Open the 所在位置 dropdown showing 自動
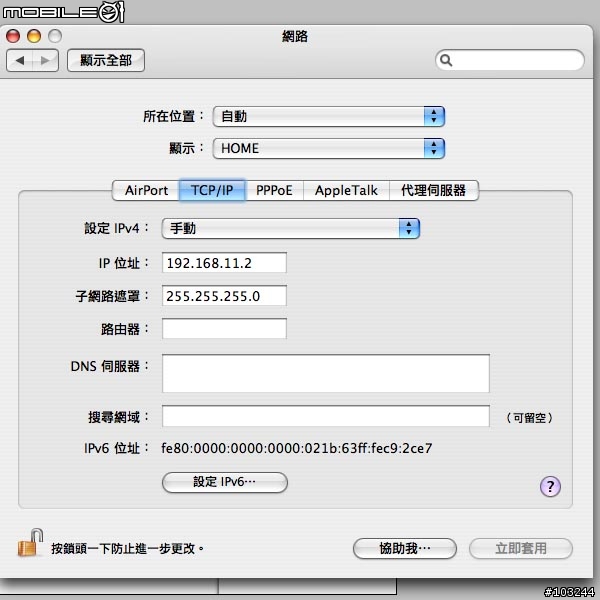 [329, 116]
